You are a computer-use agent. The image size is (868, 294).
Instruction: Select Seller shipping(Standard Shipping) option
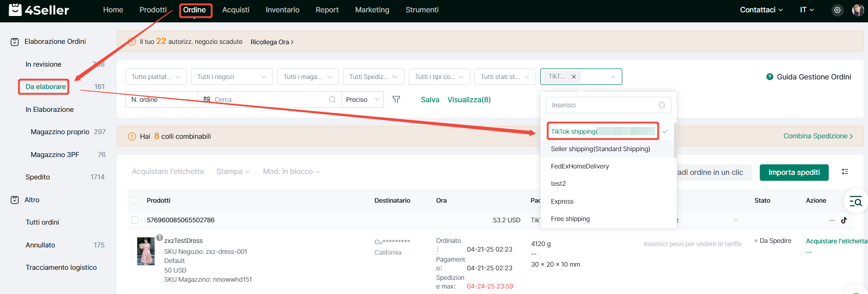coord(600,149)
